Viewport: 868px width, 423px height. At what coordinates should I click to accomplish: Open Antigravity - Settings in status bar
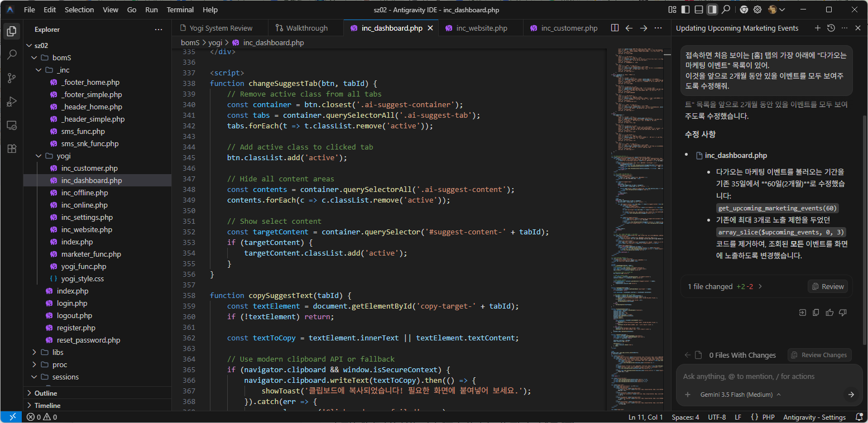(x=814, y=417)
